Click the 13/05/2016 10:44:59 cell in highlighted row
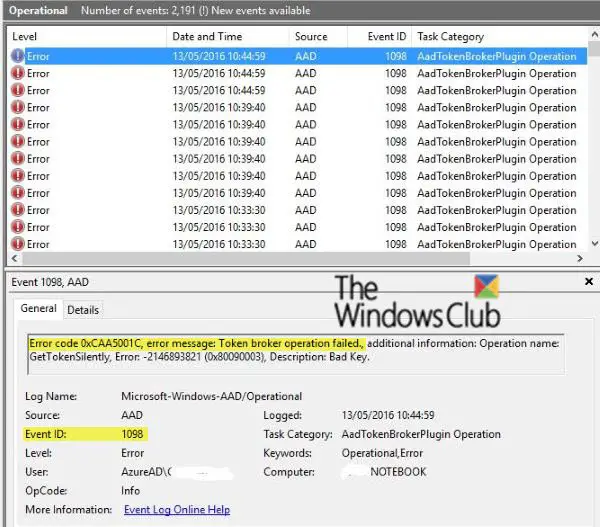Image resolution: width=600 pixels, height=527 pixels. pos(218,56)
